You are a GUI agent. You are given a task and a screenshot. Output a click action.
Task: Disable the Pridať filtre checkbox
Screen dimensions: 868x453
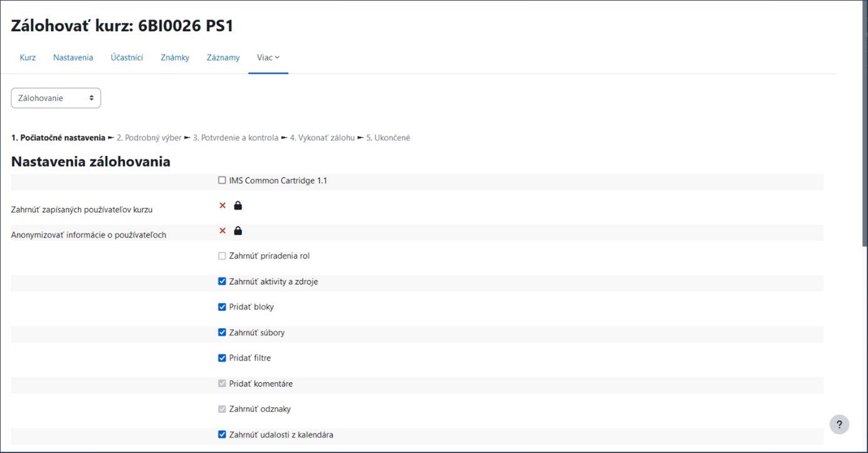tap(222, 358)
